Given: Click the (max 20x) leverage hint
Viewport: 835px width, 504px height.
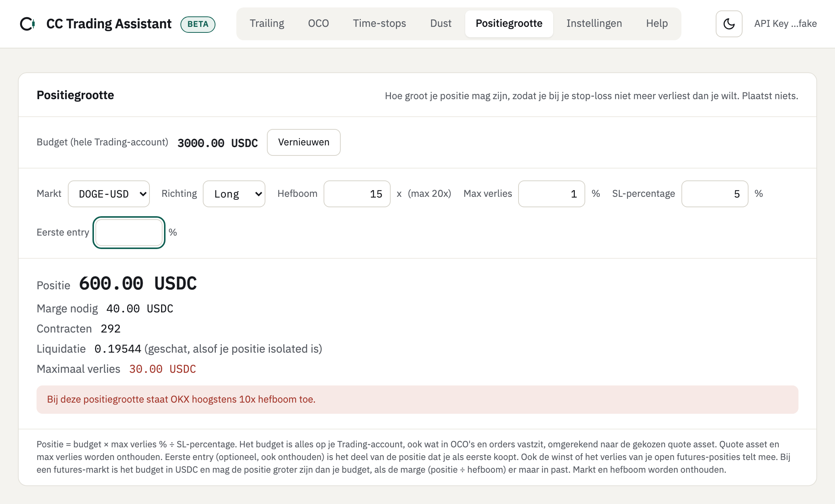Looking at the screenshot, I should pos(429,194).
